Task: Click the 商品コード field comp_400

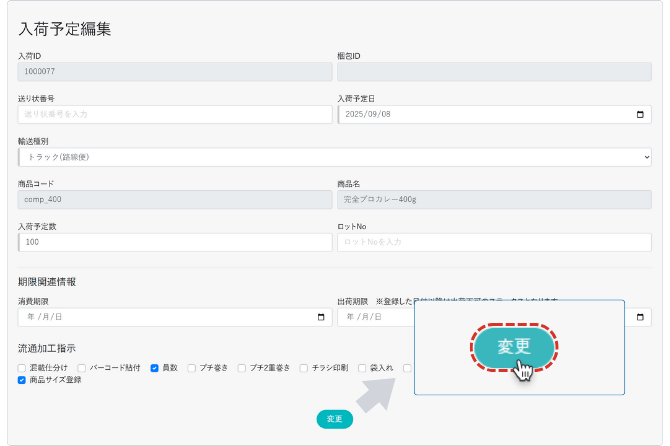Action: [x=175, y=199]
